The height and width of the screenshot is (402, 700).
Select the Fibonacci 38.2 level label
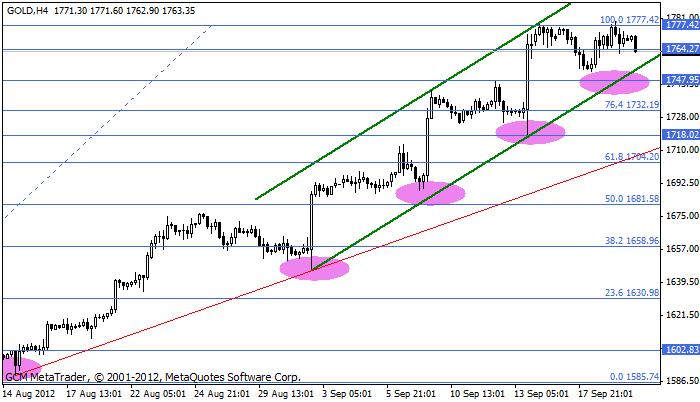point(629,241)
